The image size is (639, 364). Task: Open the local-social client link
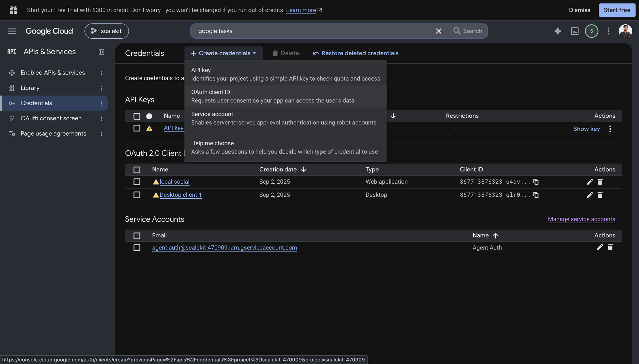[175, 182]
